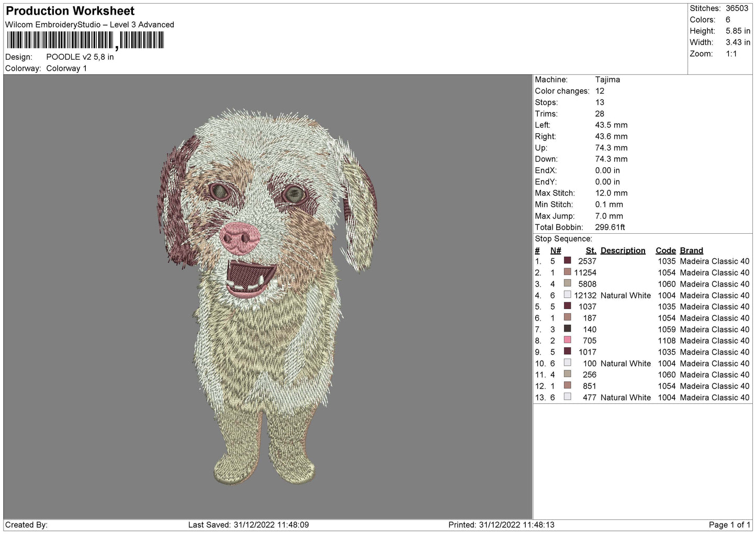This screenshot has width=756, height=534.
Task: Select white swatch in stop row 4
Action: (x=567, y=295)
